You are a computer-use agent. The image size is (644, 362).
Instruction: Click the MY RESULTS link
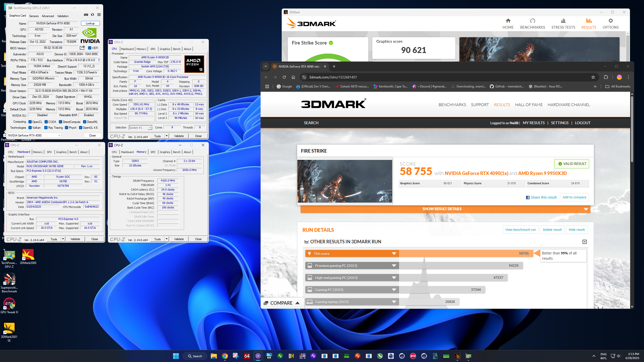[534, 123]
